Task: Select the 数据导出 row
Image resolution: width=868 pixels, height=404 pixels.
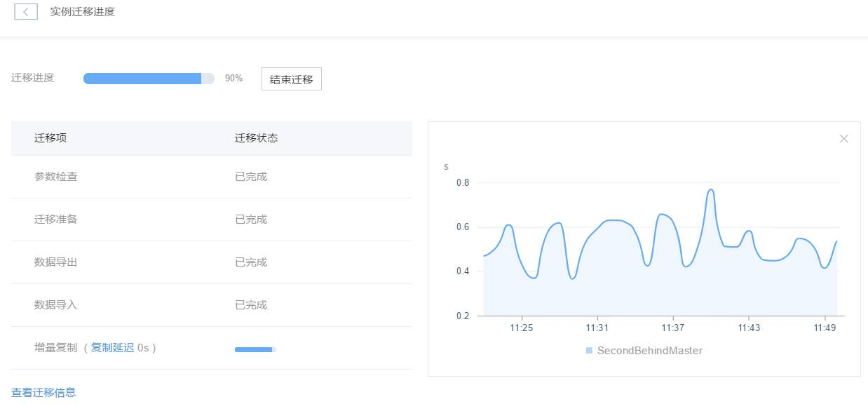Action: pos(212,262)
